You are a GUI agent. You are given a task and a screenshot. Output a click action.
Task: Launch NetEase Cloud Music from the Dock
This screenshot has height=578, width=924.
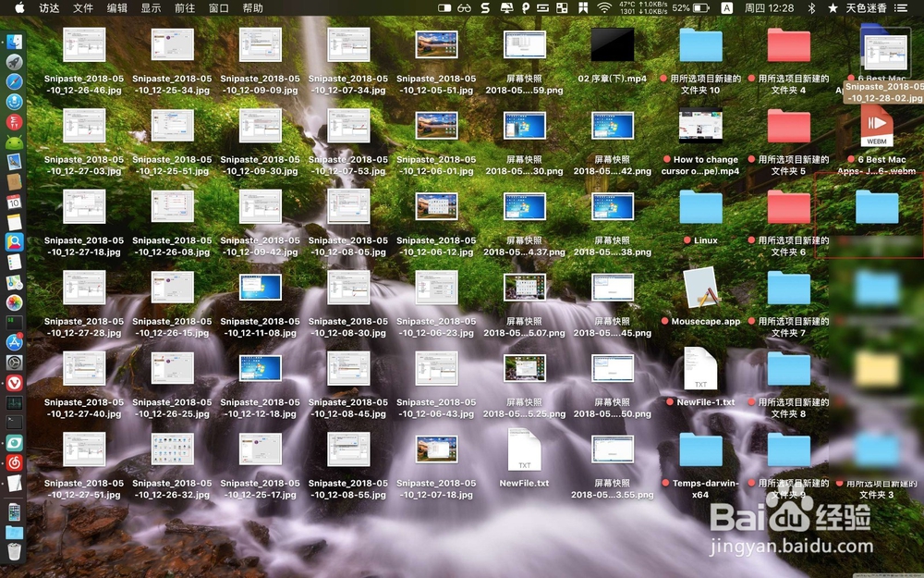tap(14, 461)
